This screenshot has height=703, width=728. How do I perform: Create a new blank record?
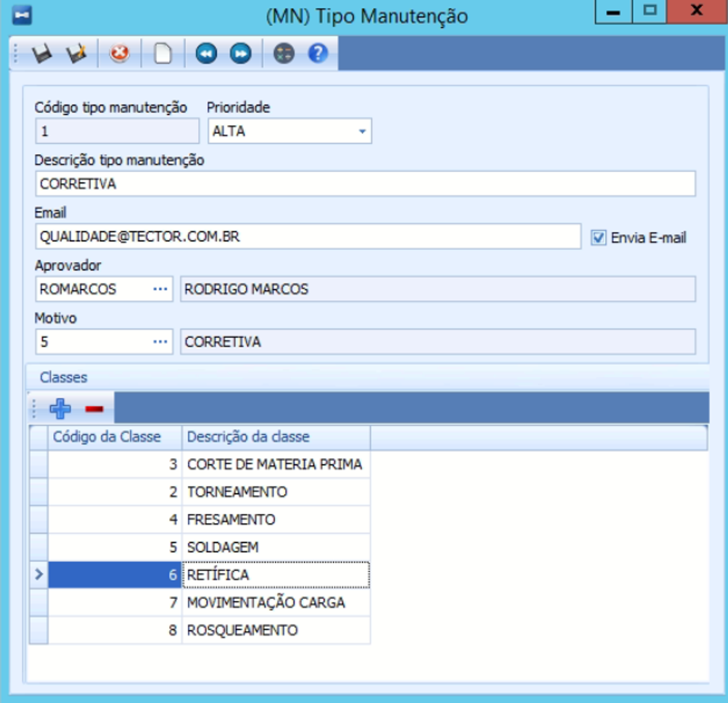tap(163, 54)
